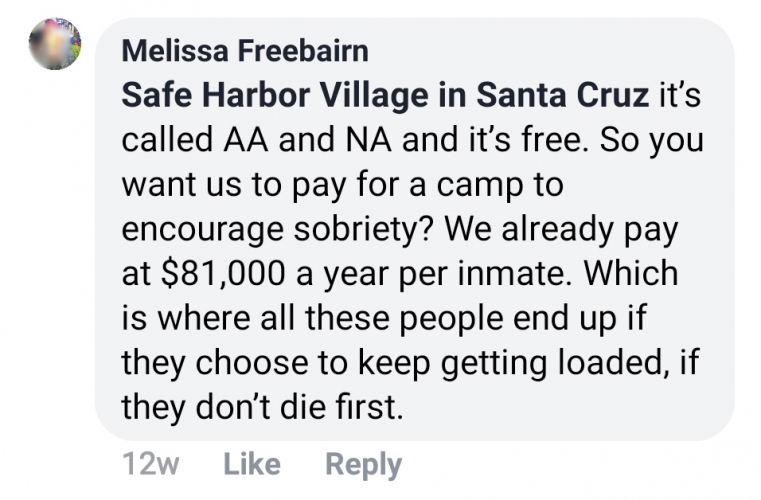This screenshot has height=500, width=761.
Task: Click the 12w comment timestamp
Action: point(150,465)
